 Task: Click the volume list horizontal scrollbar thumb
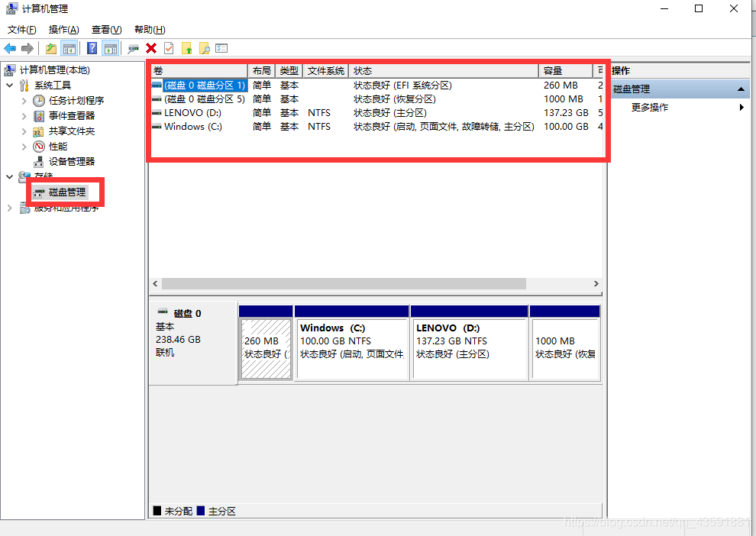[x=344, y=284]
